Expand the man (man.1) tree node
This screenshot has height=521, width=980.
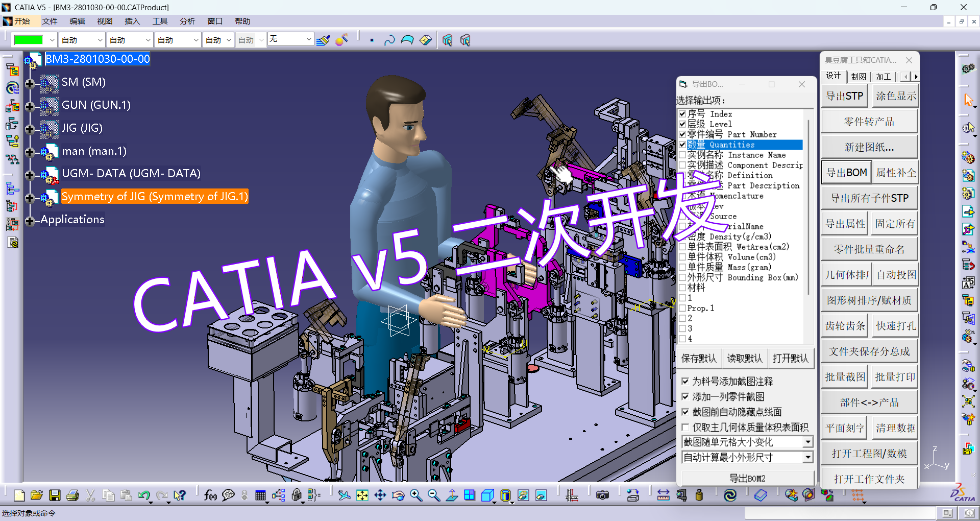30,152
